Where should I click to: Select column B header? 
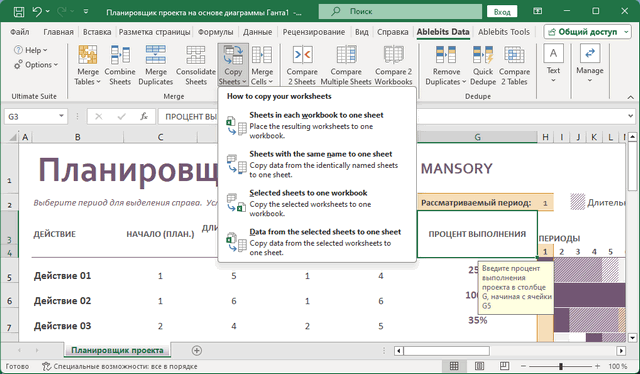[78, 137]
